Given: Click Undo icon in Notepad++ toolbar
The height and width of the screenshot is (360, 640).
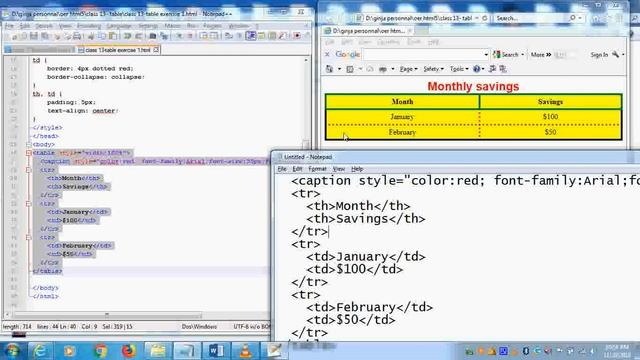Looking at the screenshot, I should (127, 36).
